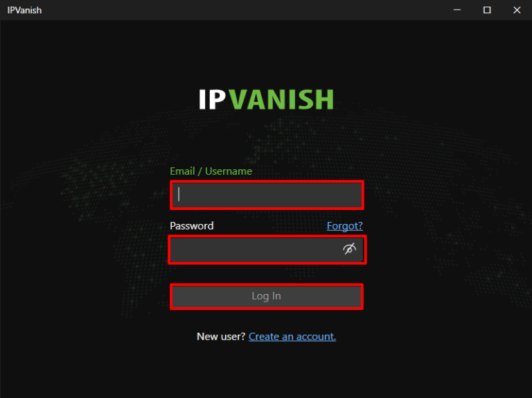Click the Log In button

pyautogui.click(x=267, y=296)
